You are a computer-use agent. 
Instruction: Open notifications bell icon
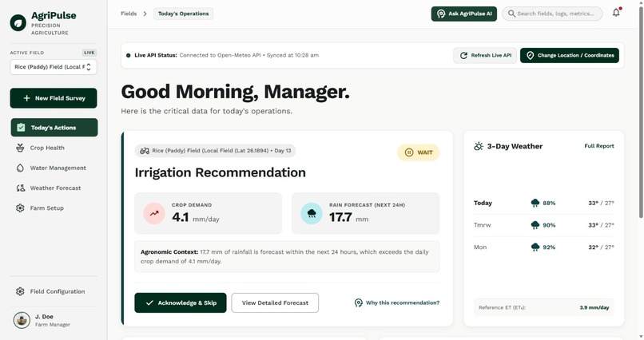(x=616, y=13)
